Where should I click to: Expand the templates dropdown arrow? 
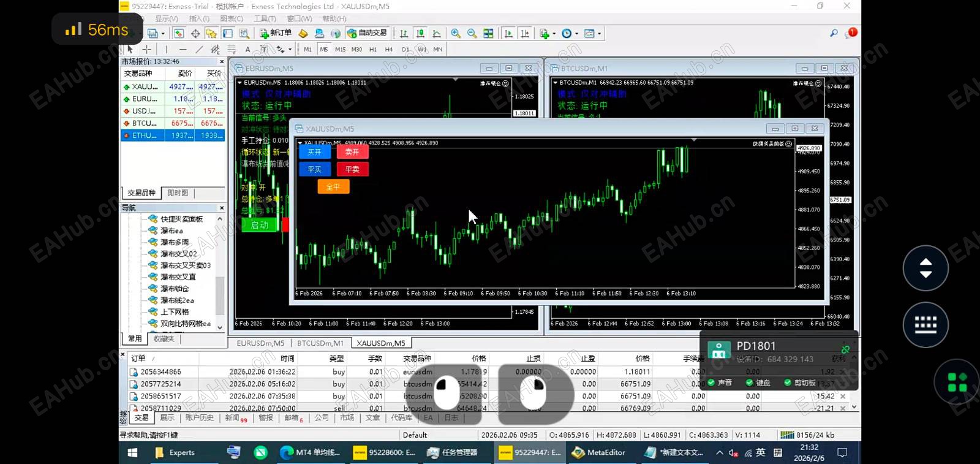pyautogui.click(x=599, y=34)
